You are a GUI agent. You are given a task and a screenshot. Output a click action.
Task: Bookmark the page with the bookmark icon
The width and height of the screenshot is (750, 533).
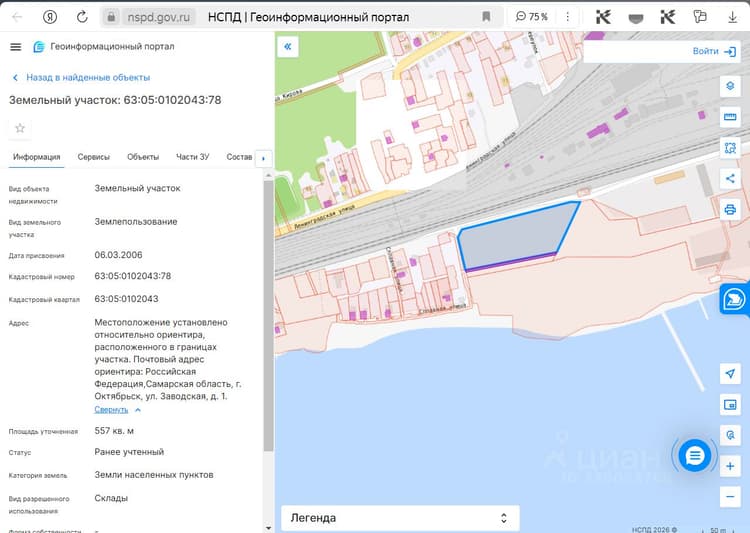coord(486,17)
